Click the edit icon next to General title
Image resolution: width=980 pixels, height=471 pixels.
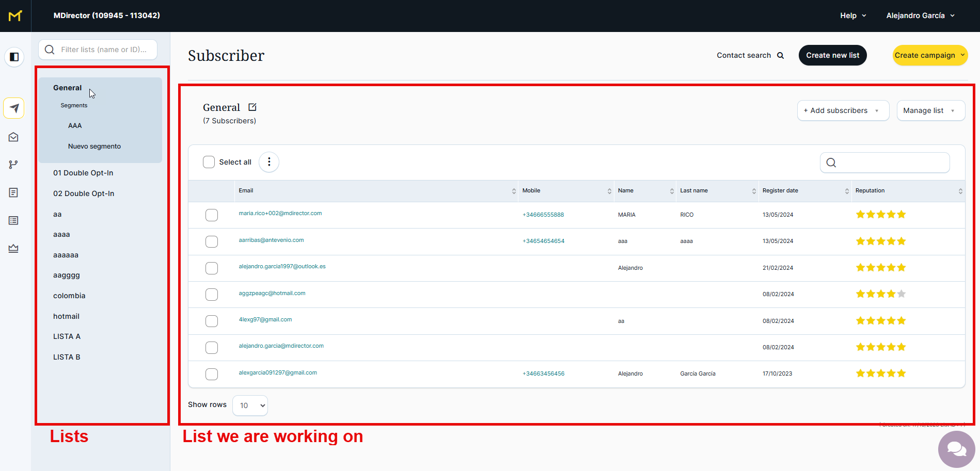point(252,107)
